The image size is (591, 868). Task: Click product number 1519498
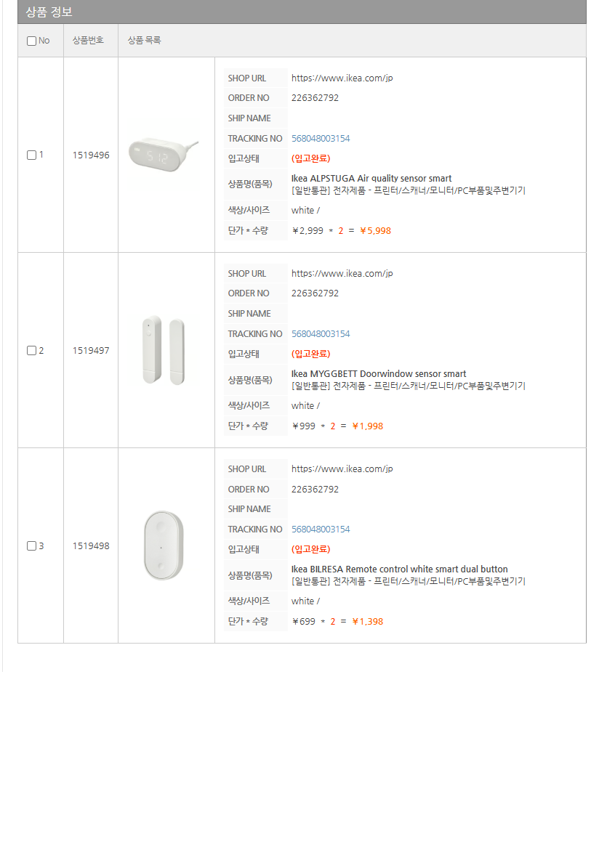pyautogui.click(x=91, y=545)
